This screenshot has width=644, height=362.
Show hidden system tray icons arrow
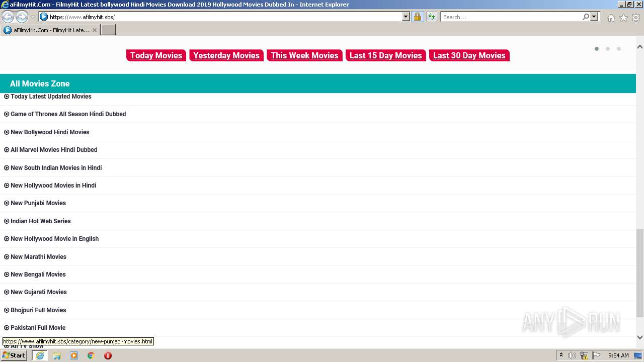(561, 355)
